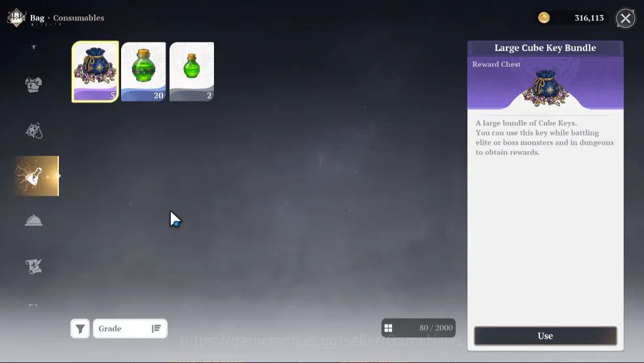Click the Reward Chest label

pyautogui.click(x=496, y=64)
